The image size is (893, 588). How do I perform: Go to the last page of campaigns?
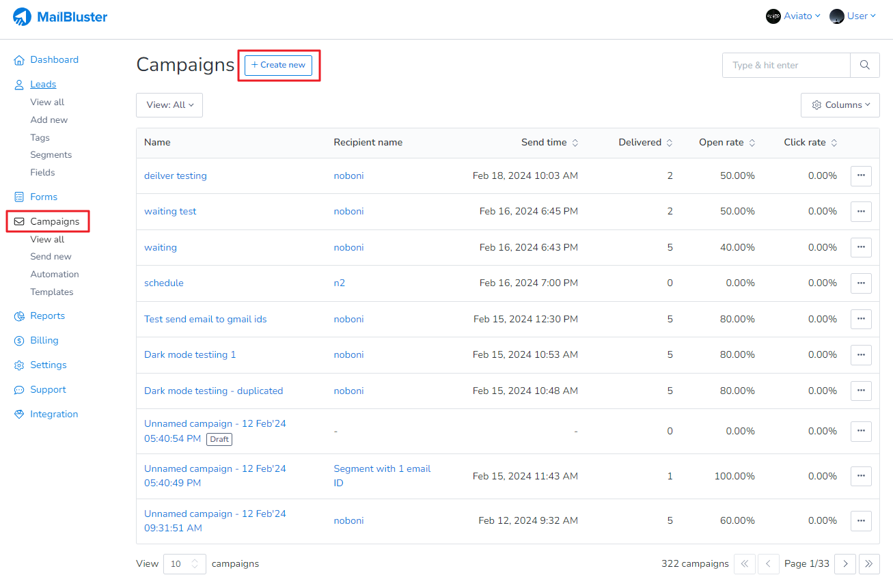[868, 563]
